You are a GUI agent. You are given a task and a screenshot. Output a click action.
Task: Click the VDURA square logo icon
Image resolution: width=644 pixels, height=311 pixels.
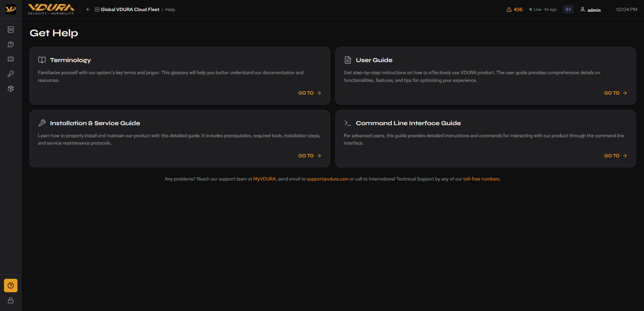11,9
